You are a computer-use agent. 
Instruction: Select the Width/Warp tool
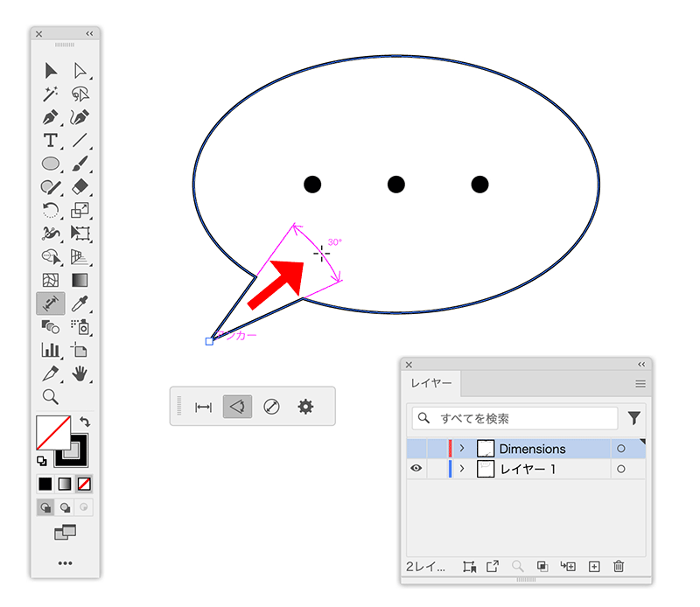[x=51, y=233]
